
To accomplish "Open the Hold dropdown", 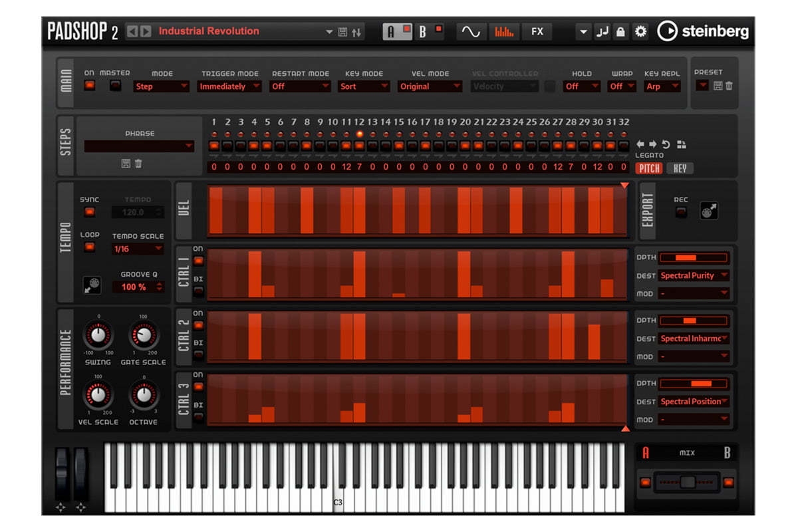I will 582,86.
